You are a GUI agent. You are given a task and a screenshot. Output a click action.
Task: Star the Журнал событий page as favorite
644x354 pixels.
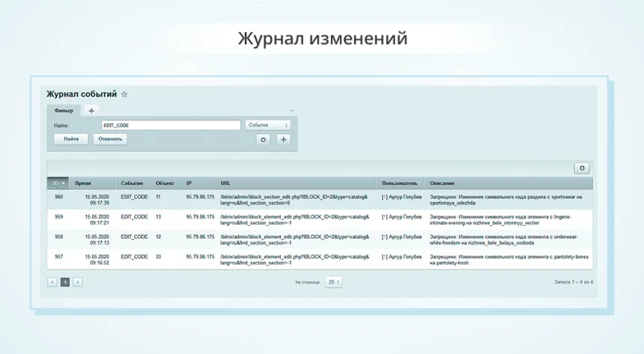[124, 95]
